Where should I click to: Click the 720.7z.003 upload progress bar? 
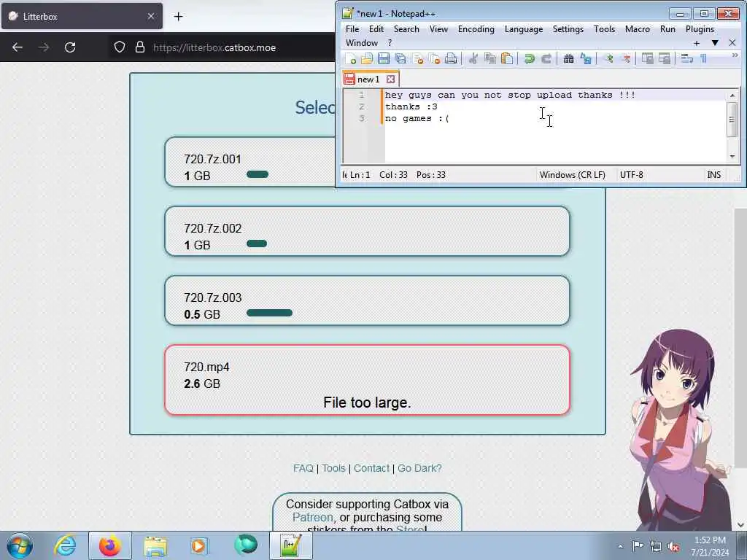click(x=270, y=313)
